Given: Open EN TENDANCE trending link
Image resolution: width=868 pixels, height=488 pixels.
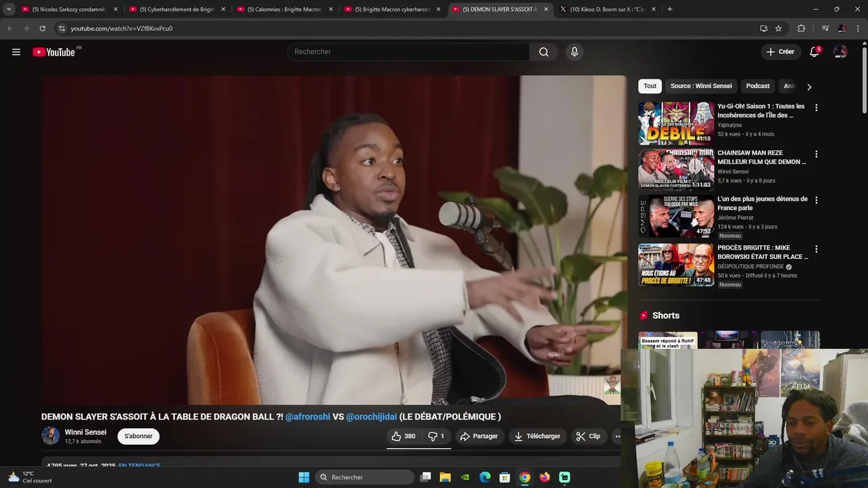Looking at the screenshot, I should (x=140, y=466).
